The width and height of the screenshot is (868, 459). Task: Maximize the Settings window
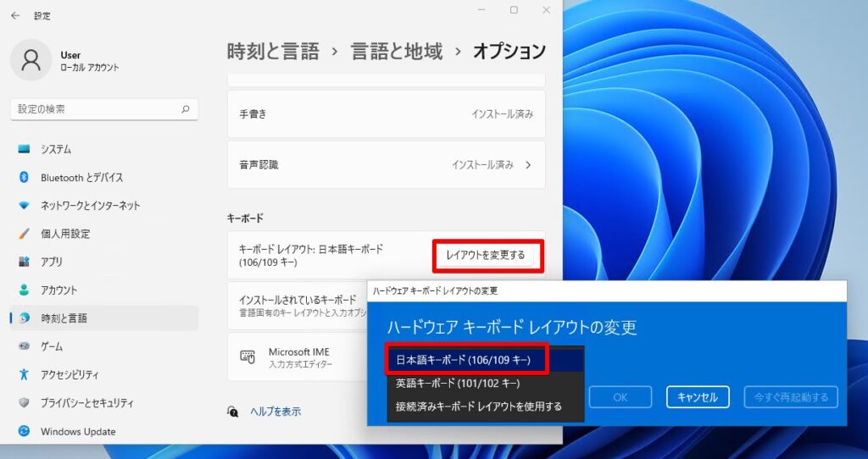[514, 10]
